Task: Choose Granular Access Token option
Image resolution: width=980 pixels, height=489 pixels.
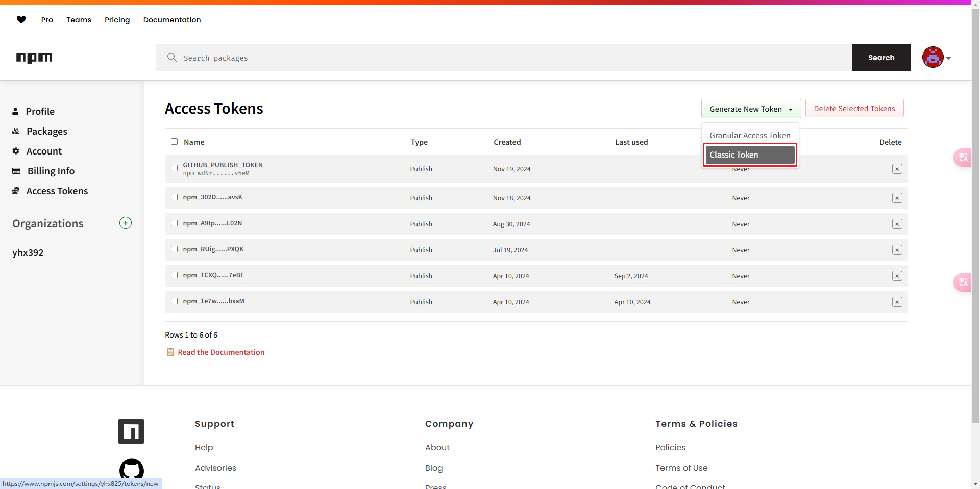Action: pos(749,135)
